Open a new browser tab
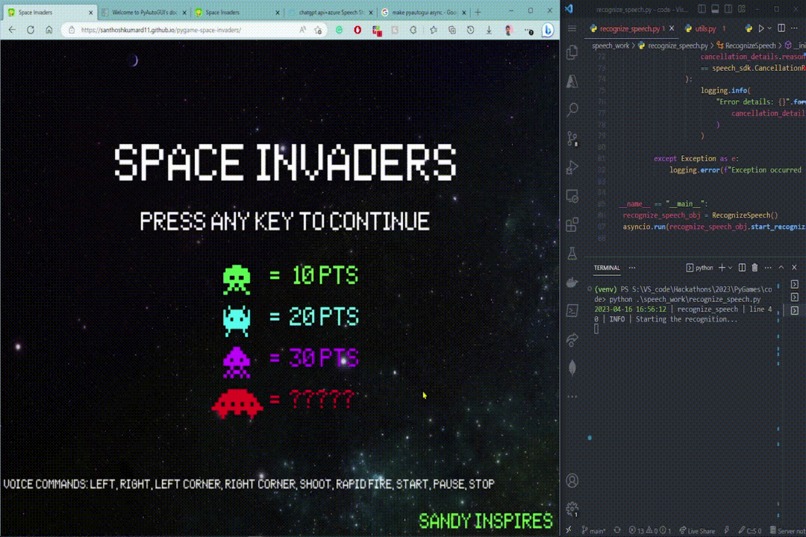 pos(478,12)
